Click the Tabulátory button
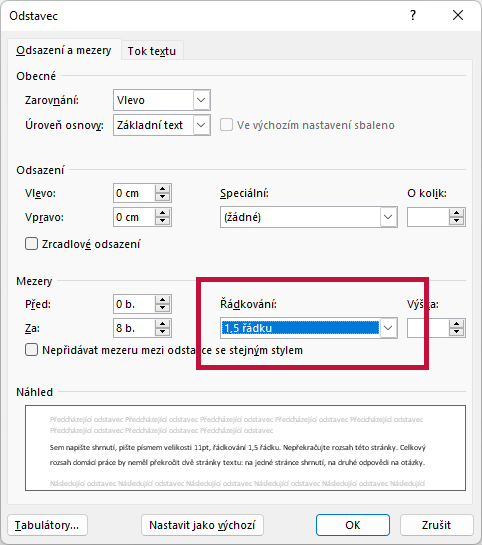The width and height of the screenshot is (482, 545). 47,525
